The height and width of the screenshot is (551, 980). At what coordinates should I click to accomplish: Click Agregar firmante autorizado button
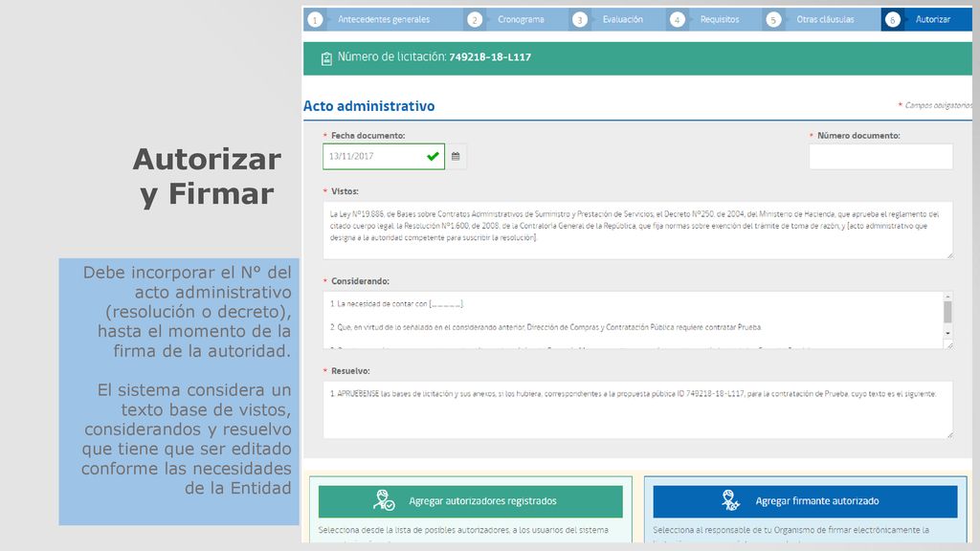(805, 501)
